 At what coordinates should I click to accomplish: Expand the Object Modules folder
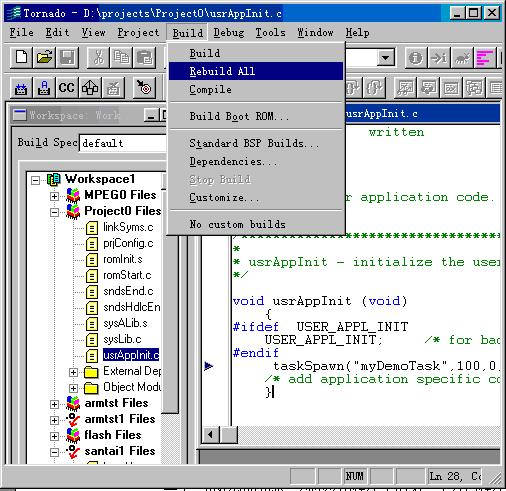point(73,388)
